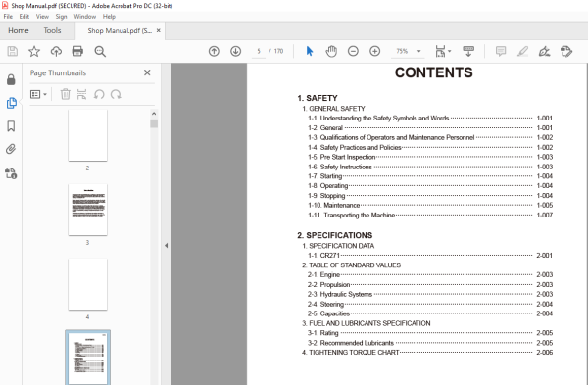588x385 pixels.
Task: Open the Attachments paperclip pane
Action: pyautogui.click(x=11, y=149)
